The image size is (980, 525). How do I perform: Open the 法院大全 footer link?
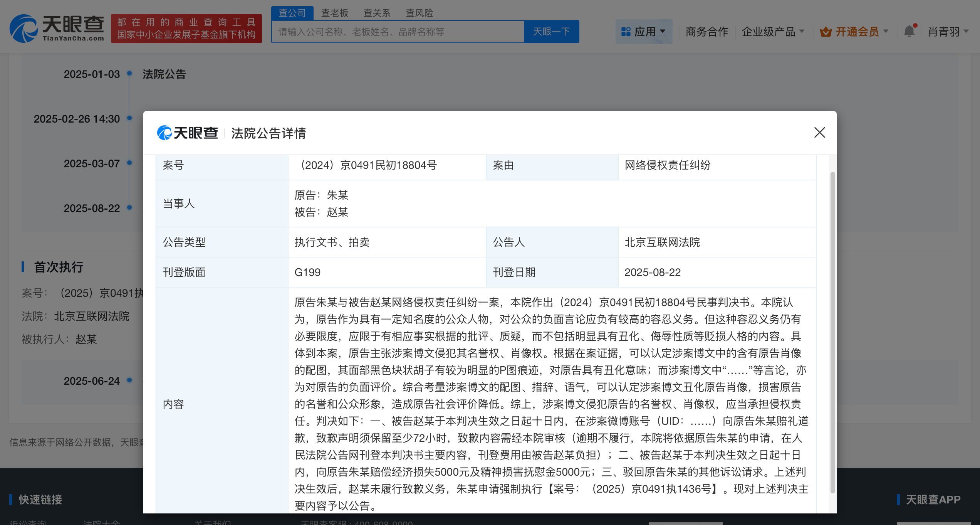coord(101,523)
